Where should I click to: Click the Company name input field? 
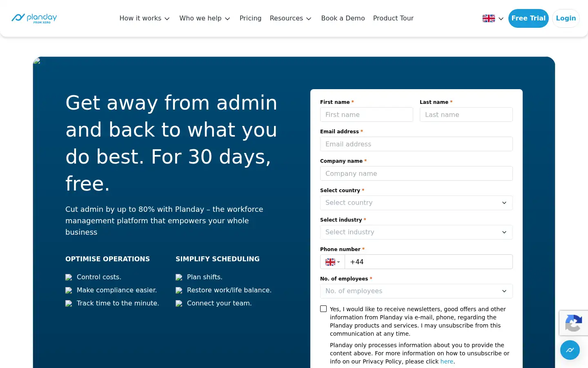pos(416,173)
